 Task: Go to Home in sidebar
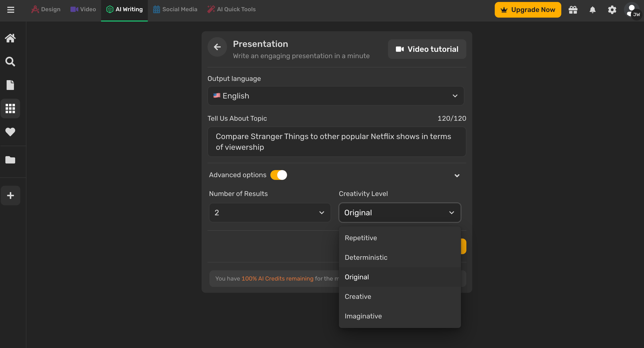[10, 38]
